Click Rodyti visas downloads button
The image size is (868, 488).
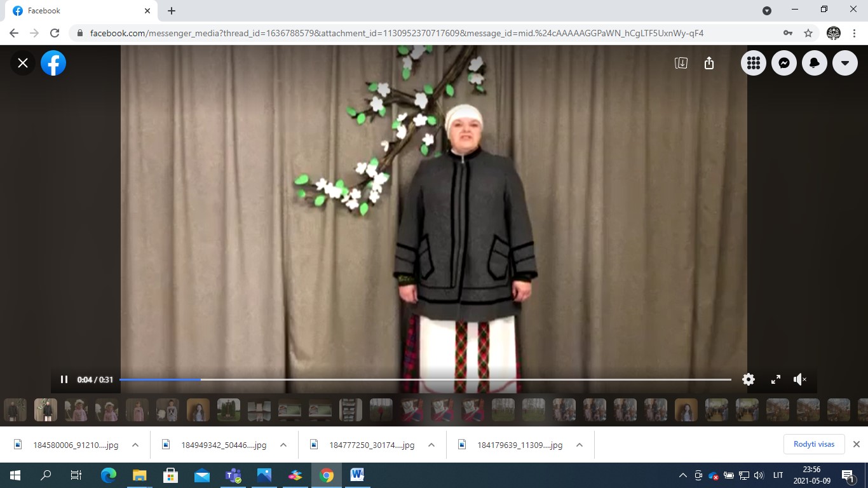(814, 444)
